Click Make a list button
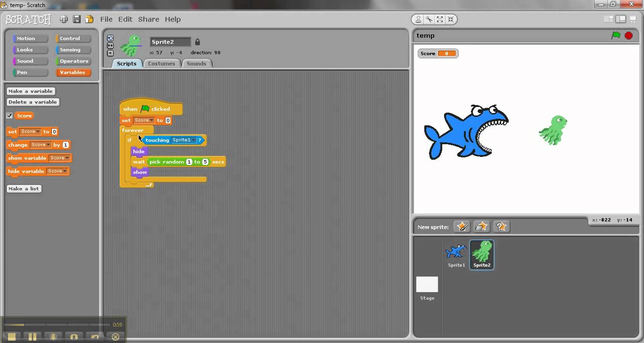Viewport: 644px width, 343px height. [x=24, y=189]
